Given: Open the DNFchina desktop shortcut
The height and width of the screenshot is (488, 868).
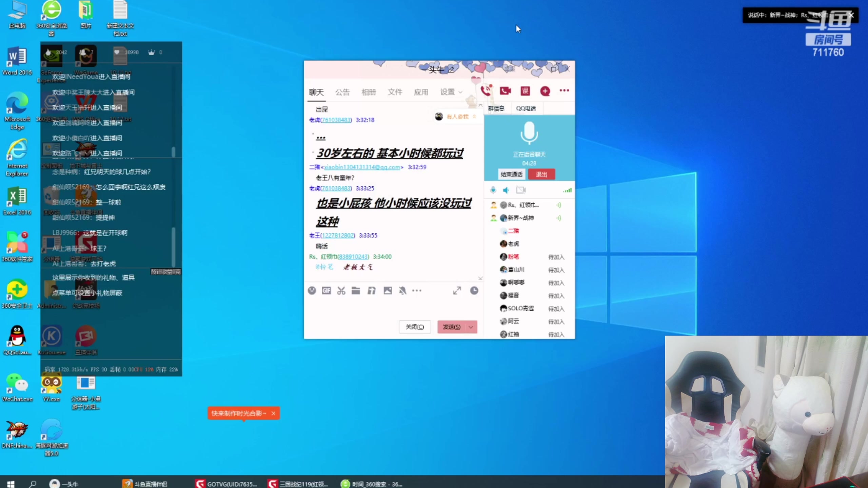Looking at the screenshot, I should point(17,434).
